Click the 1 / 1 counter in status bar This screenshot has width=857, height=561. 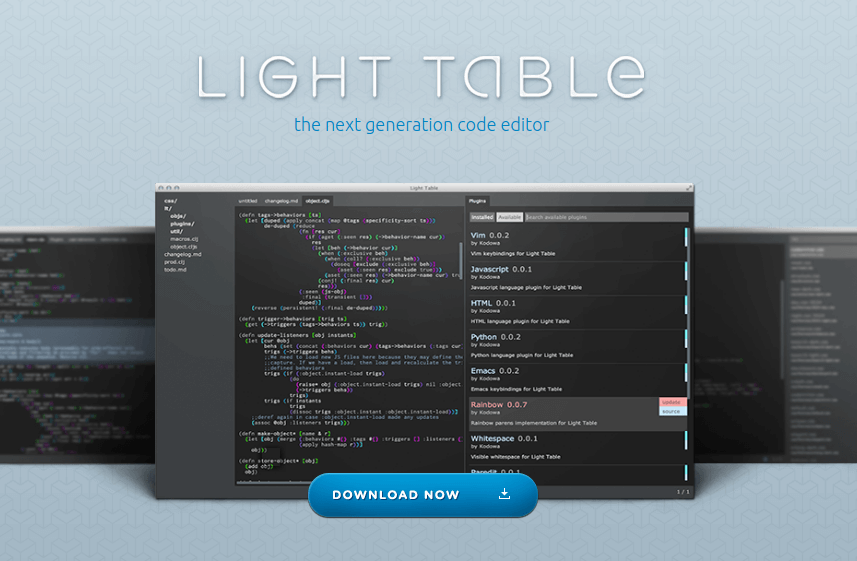pos(683,492)
